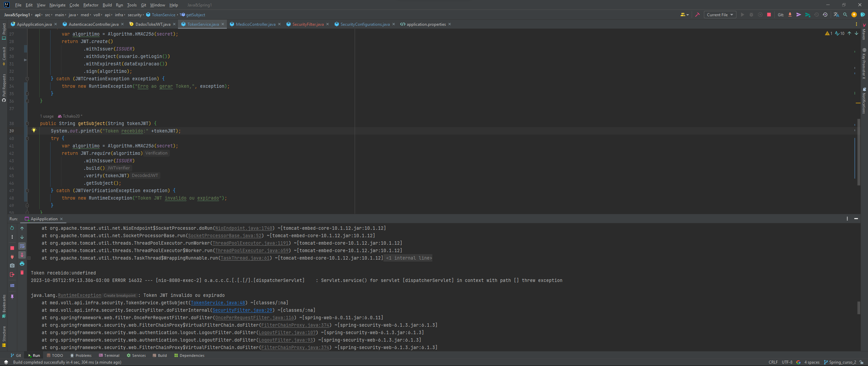Open TokenService.java:48 stack trace link
Image resolution: width=868 pixels, height=366 pixels.
pyautogui.click(x=218, y=303)
